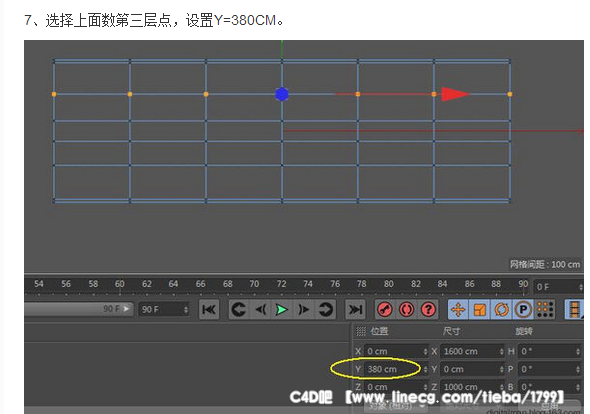Click the stepper arrows of rotation P field
590x414 pixels.
(578, 369)
